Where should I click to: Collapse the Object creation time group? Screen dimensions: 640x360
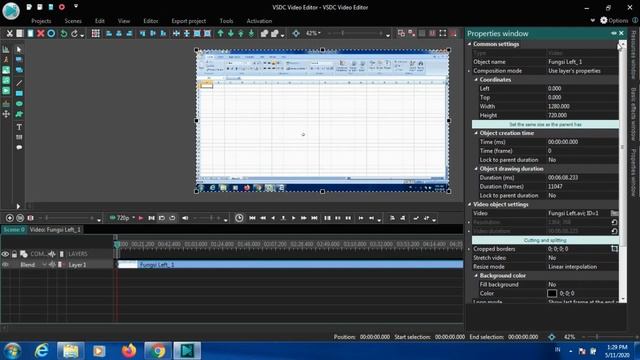(476, 133)
